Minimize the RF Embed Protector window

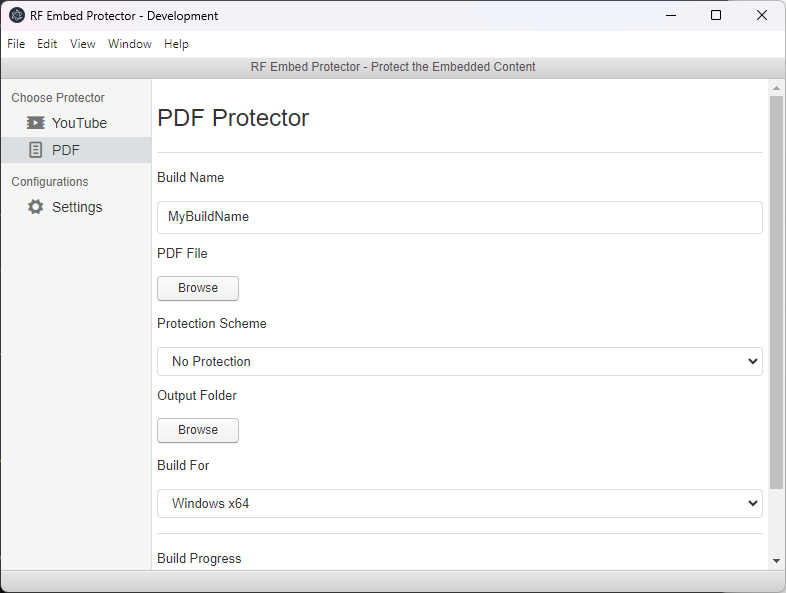tap(671, 16)
